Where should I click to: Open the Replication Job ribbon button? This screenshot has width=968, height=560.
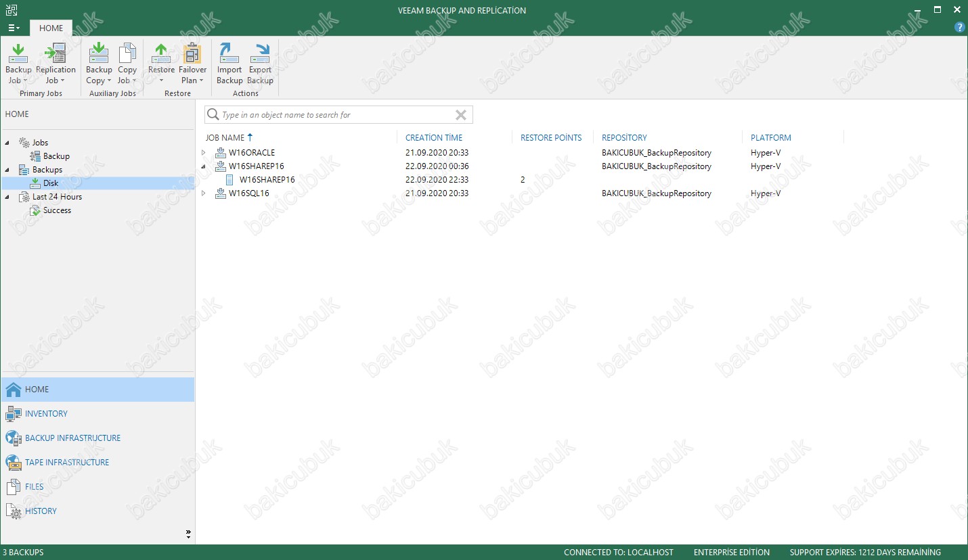point(56,64)
